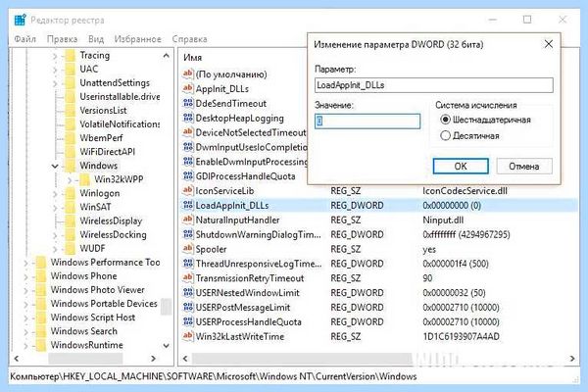The height and width of the screenshot is (392, 588).
Task: Expand the WindowsRuntime key
Action: (x=25, y=346)
